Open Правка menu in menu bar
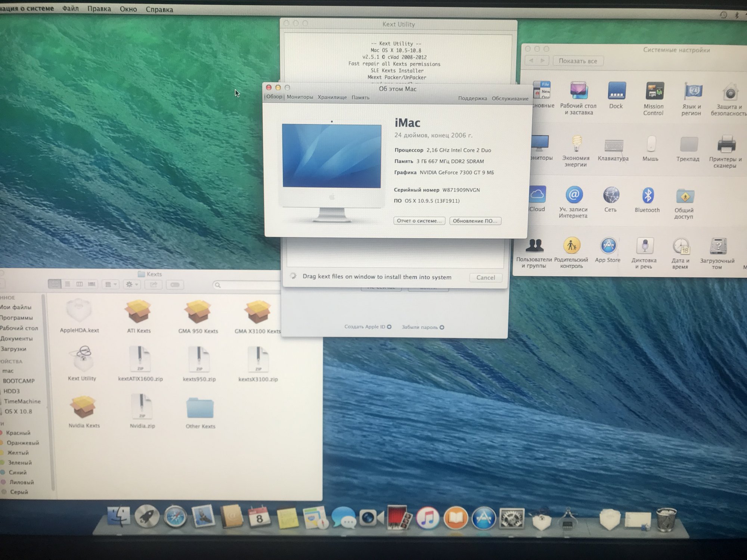Screen dimensions: 747x560 click(x=99, y=9)
